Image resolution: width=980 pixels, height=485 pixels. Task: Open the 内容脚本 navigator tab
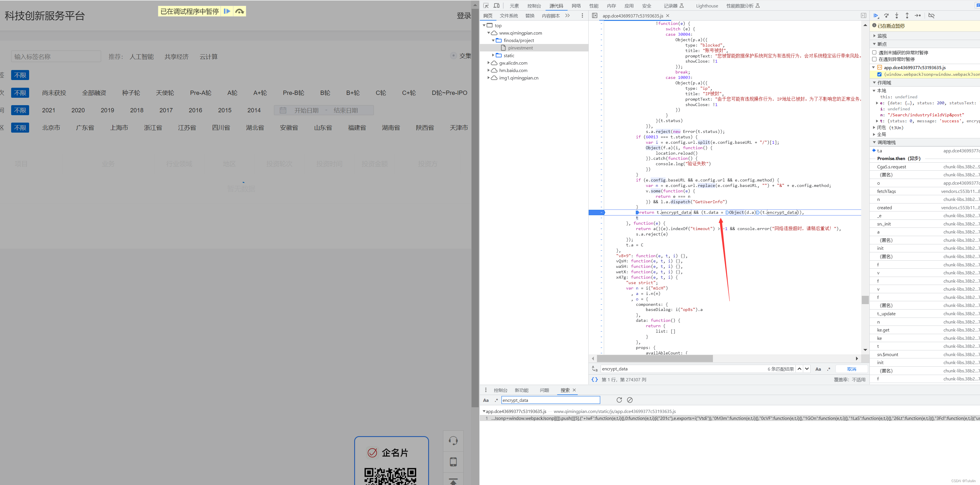click(550, 16)
